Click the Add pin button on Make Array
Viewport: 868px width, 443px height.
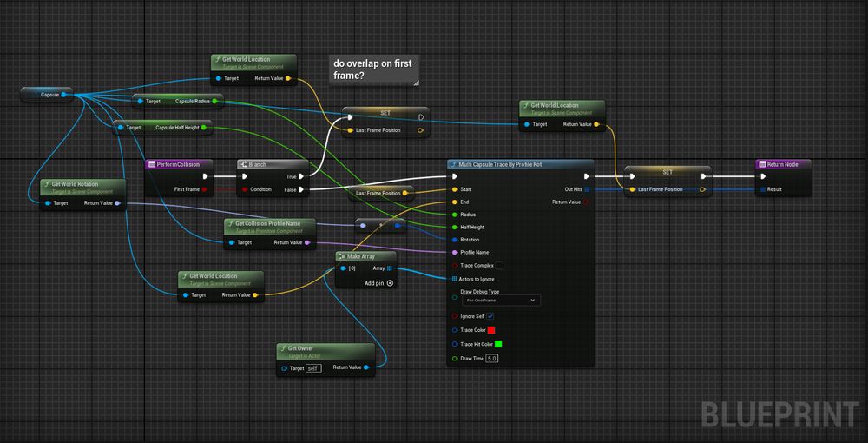tap(378, 283)
